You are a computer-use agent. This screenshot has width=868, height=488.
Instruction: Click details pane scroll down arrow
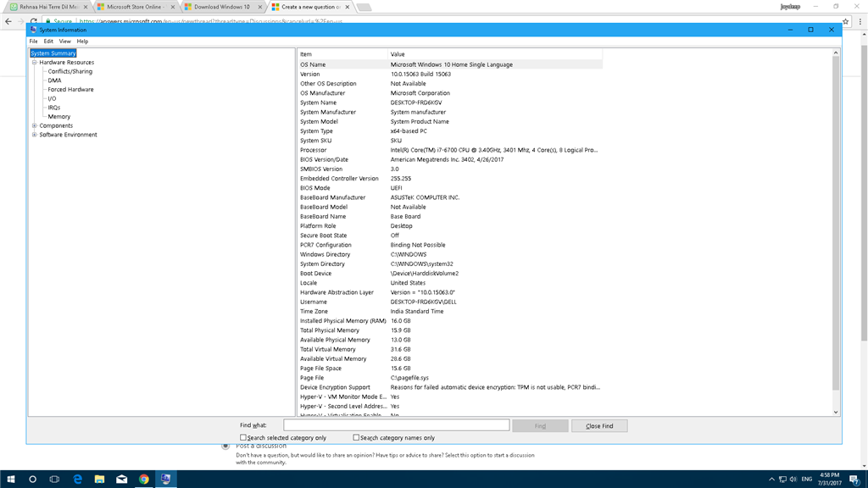pyautogui.click(x=836, y=413)
